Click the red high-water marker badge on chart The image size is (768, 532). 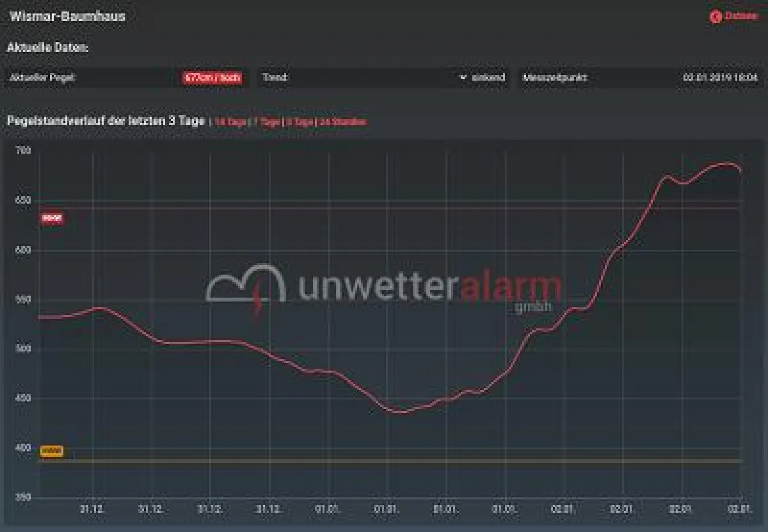click(x=52, y=218)
